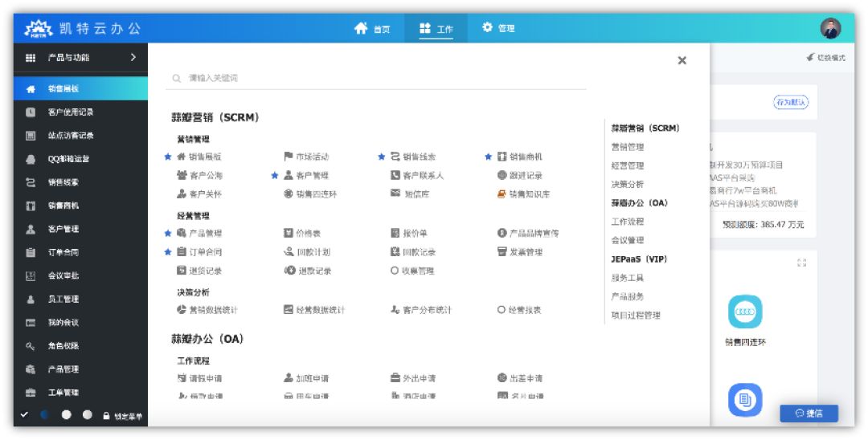Open 客户公海 in the menu panel

(x=199, y=176)
